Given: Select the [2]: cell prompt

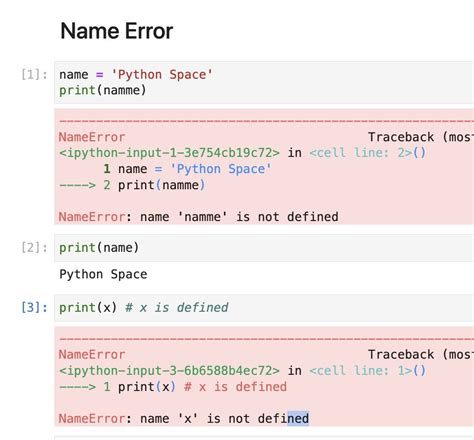Looking at the screenshot, I should click(34, 248).
